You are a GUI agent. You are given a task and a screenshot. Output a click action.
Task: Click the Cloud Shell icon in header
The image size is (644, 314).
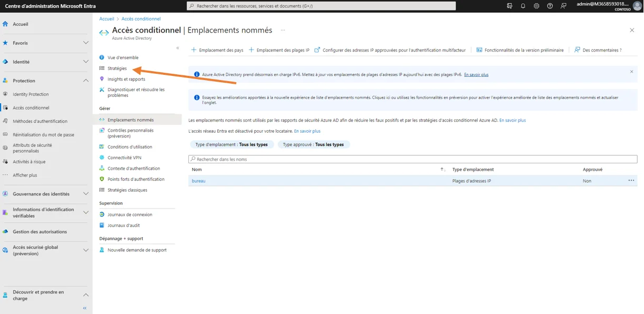509,6
